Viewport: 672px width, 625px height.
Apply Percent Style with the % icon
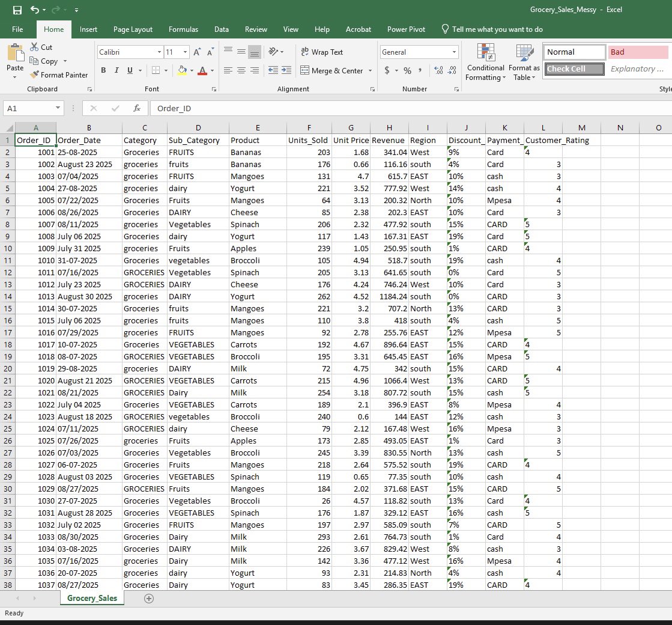tap(407, 70)
